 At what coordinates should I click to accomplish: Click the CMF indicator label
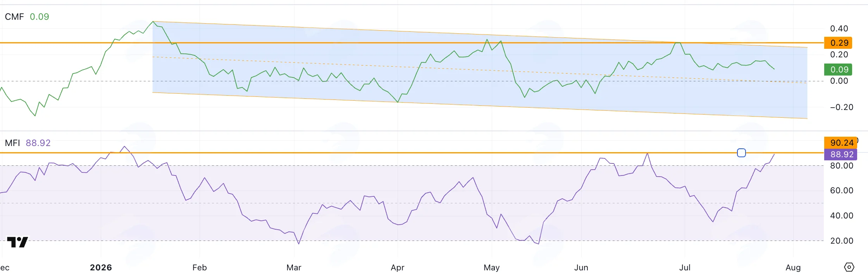click(14, 17)
